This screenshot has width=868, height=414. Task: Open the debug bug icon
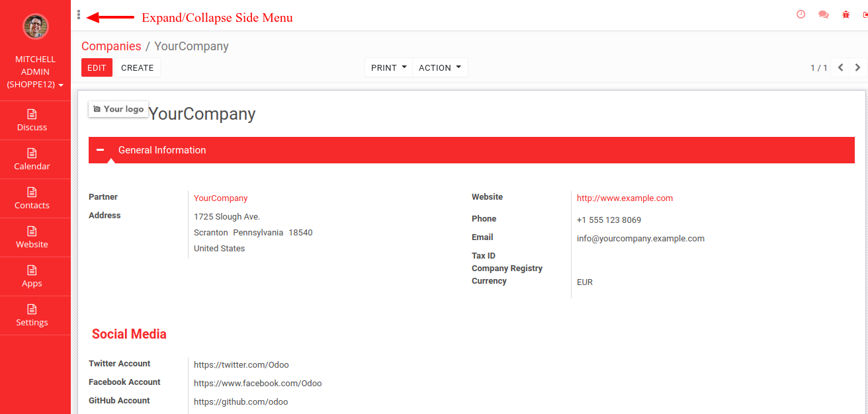pos(846,15)
